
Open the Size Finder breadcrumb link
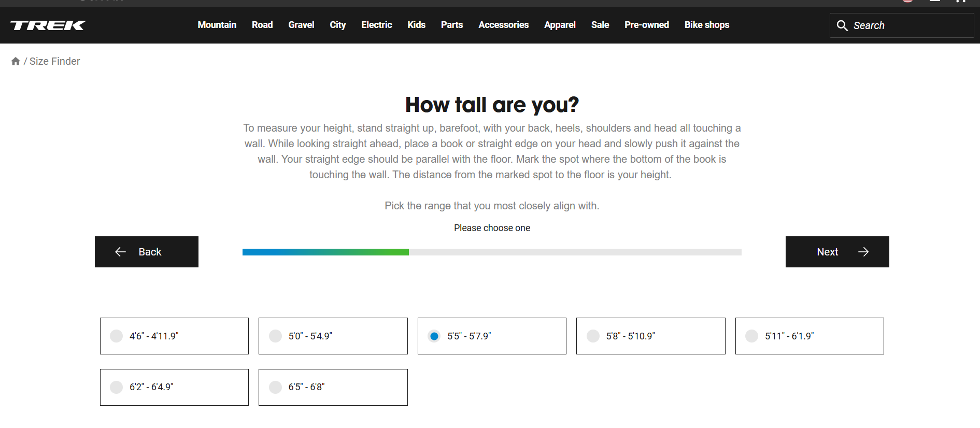(x=54, y=61)
